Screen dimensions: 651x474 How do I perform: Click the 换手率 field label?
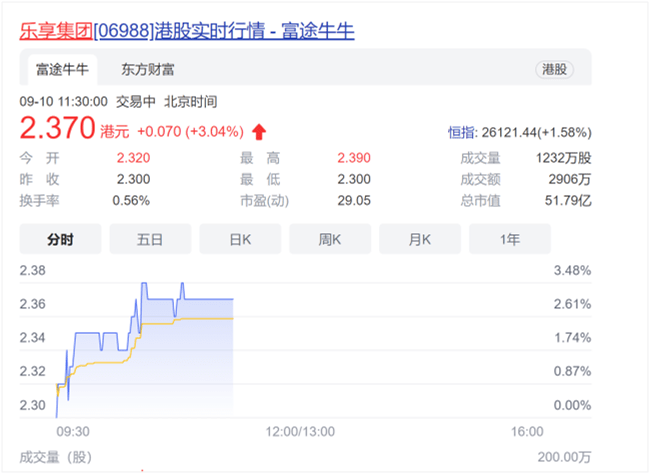point(39,201)
